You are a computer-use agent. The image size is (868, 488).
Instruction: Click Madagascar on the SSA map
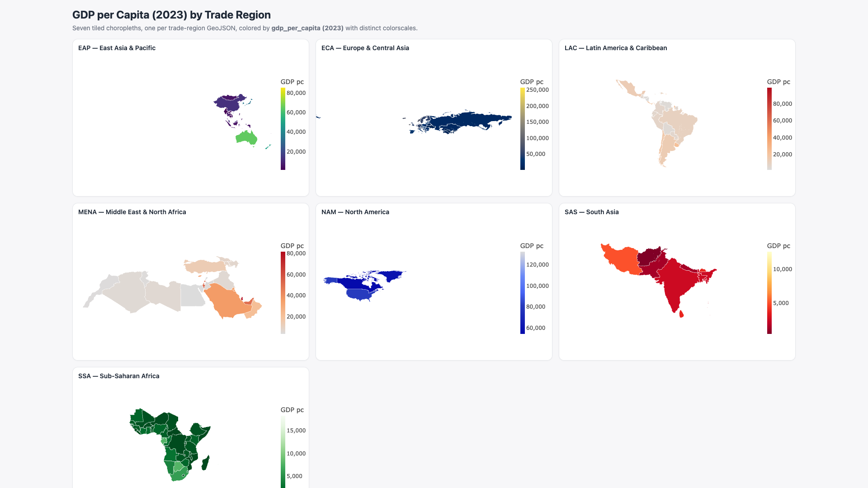click(206, 463)
